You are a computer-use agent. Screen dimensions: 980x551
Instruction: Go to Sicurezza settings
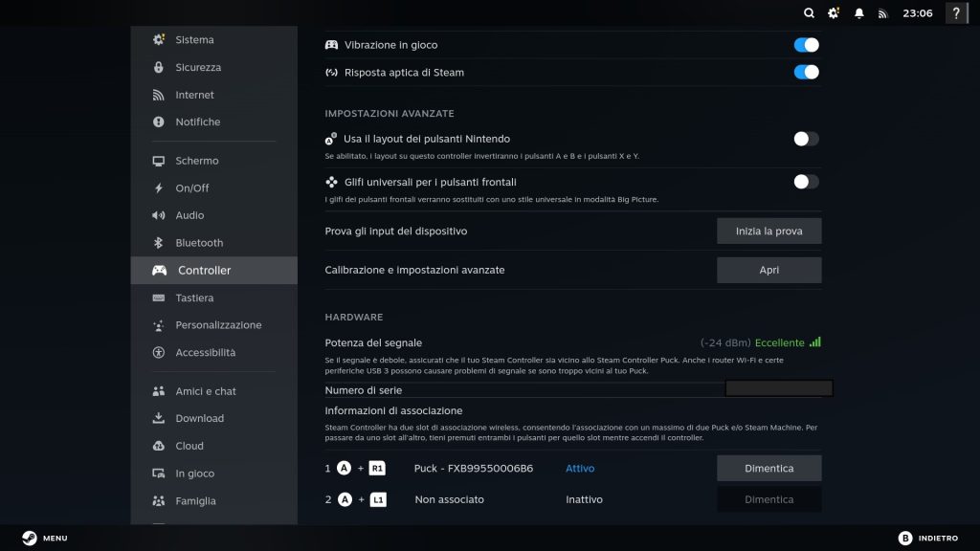pyautogui.click(x=214, y=67)
